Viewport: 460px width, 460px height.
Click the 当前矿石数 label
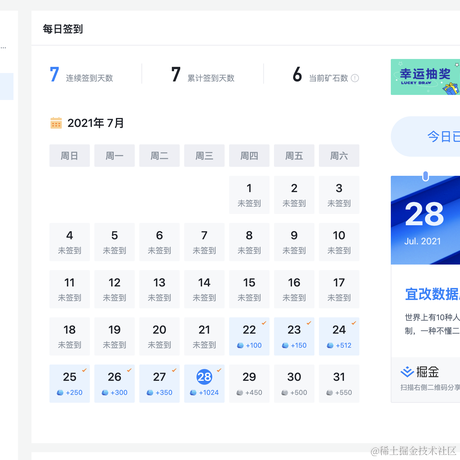point(329,78)
